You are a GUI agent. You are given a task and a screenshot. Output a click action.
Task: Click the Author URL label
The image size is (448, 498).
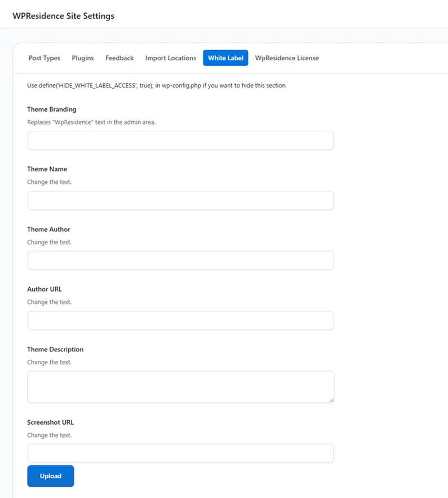45,289
